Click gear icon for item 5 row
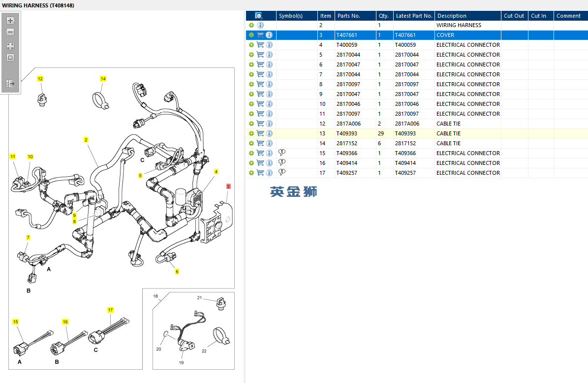This screenshot has height=383, width=588. tap(251, 55)
